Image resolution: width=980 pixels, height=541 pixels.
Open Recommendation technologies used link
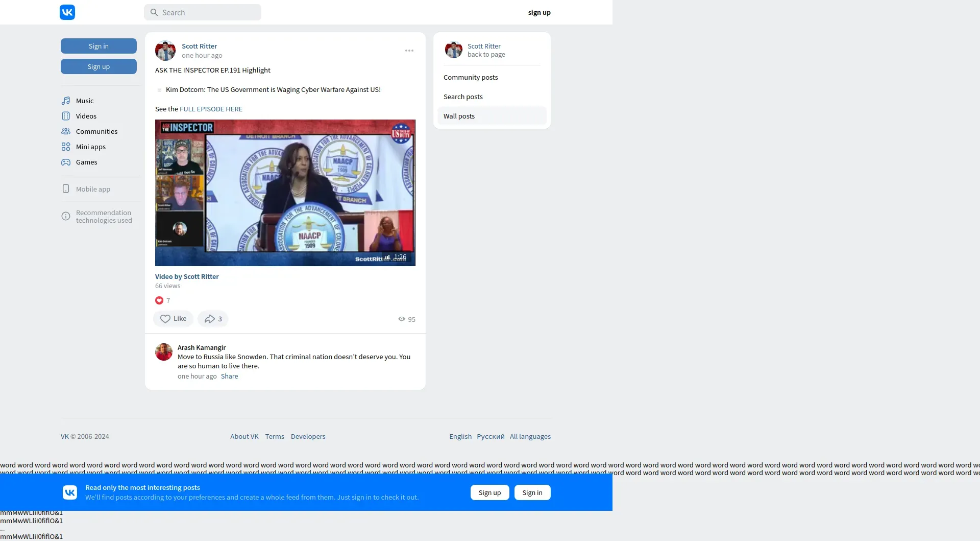[104, 217]
